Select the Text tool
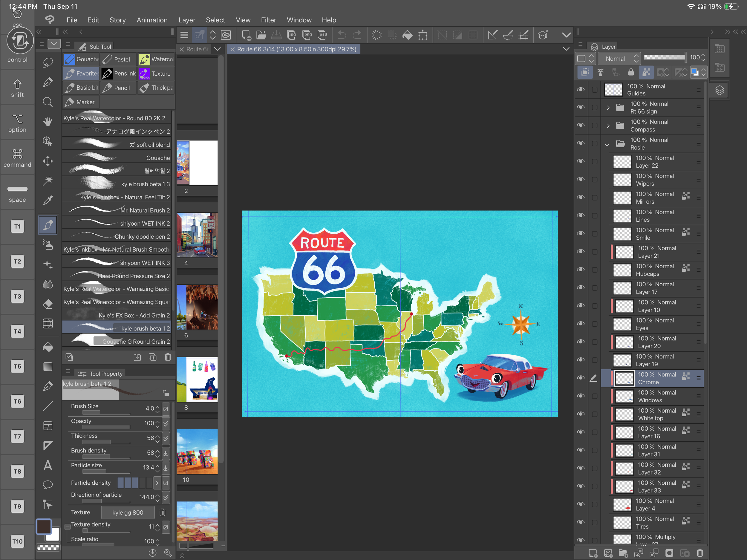747x560 pixels. point(48,466)
